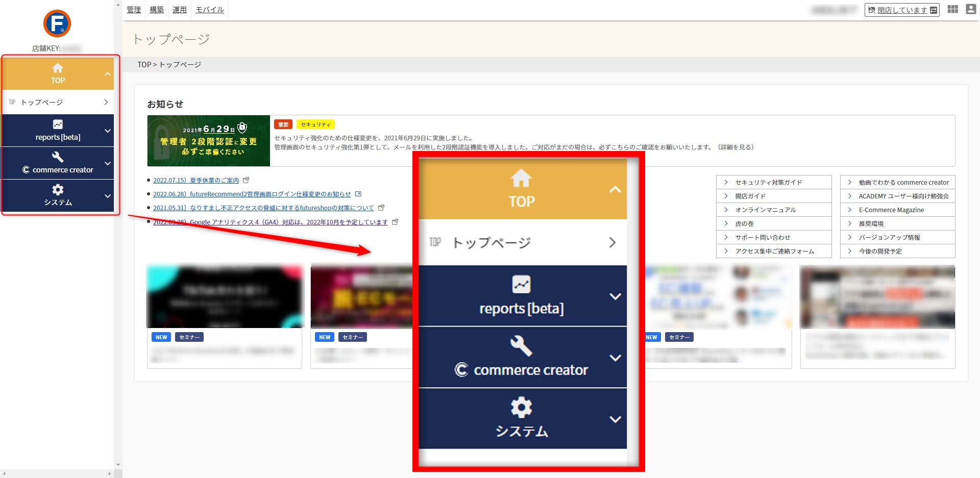Open the apps grid icon in header
This screenshot has width=980, height=478.
point(952,9)
